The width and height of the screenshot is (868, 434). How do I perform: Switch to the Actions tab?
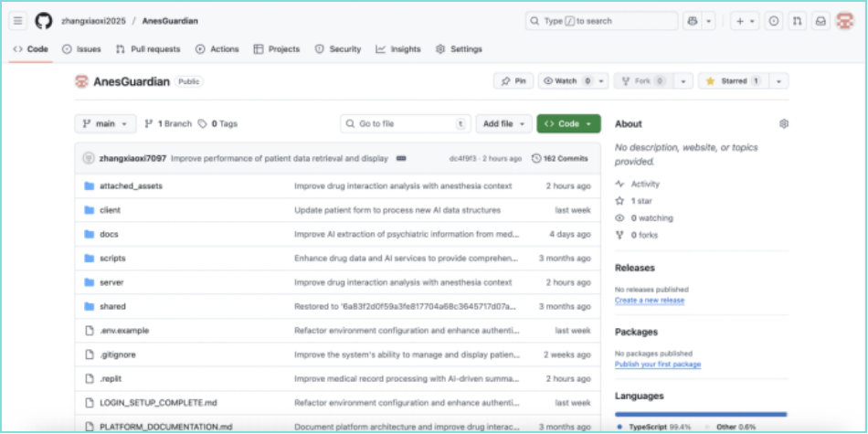[217, 49]
